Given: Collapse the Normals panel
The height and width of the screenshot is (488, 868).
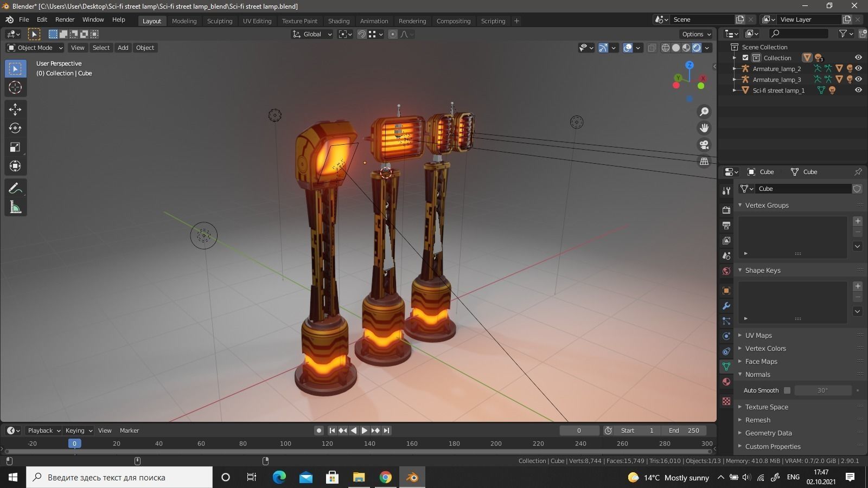Looking at the screenshot, I should 757,375.
